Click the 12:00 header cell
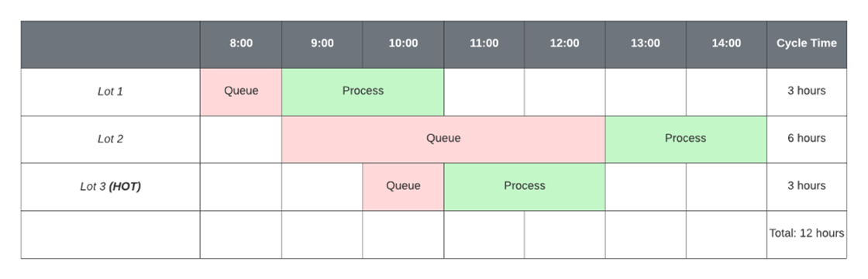The height and width of the screenshot is (279, 868). click(565, 44)
